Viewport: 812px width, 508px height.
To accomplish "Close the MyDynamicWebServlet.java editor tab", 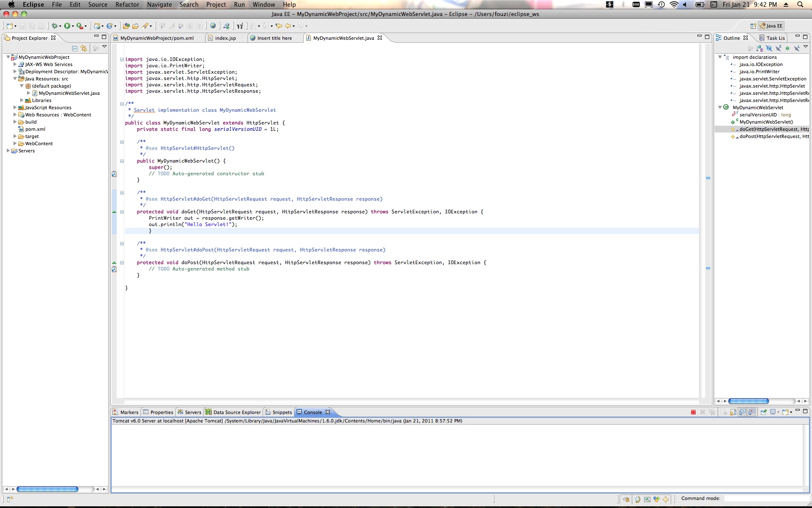I will coord(380,38).
